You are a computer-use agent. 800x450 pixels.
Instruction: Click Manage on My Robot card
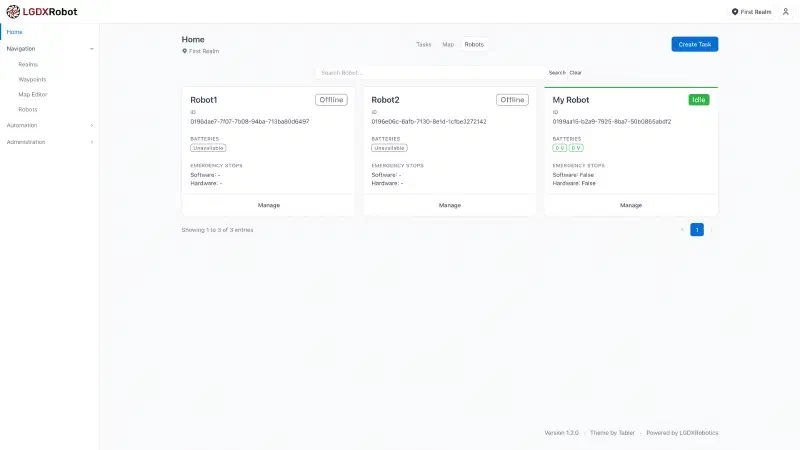point(631,205)
